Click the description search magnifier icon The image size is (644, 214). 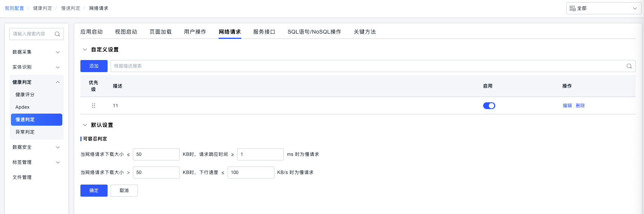pyautogui.click(x=629, y=66)
